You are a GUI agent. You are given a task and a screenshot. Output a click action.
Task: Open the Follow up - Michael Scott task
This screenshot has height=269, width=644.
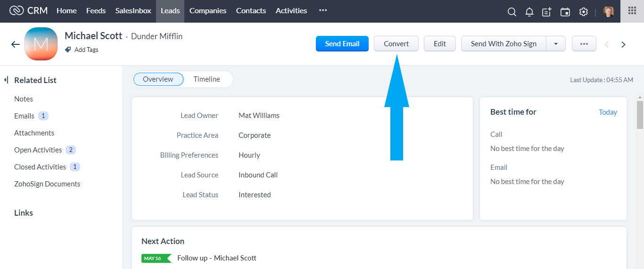tap(217, 258)
